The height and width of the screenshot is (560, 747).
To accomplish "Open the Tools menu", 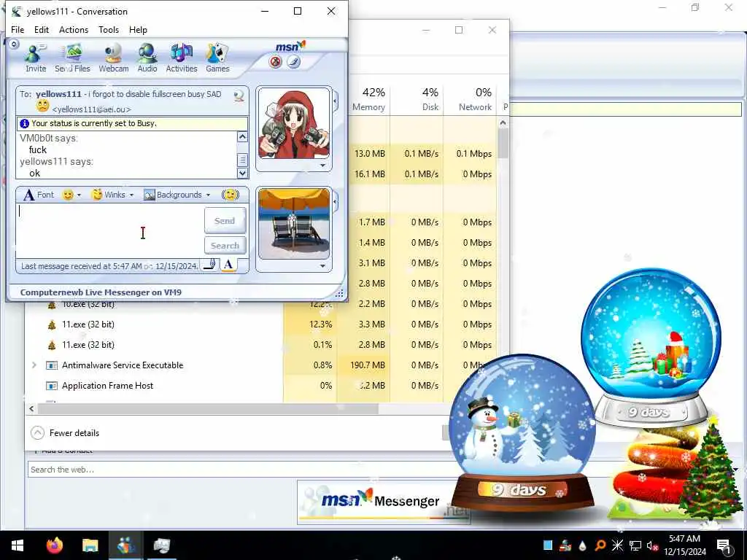I will (109, 29).
